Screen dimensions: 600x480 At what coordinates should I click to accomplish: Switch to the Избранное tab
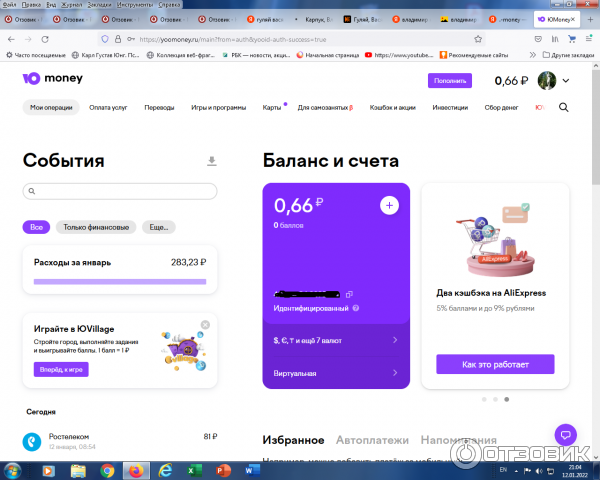(x=293, y=440)
